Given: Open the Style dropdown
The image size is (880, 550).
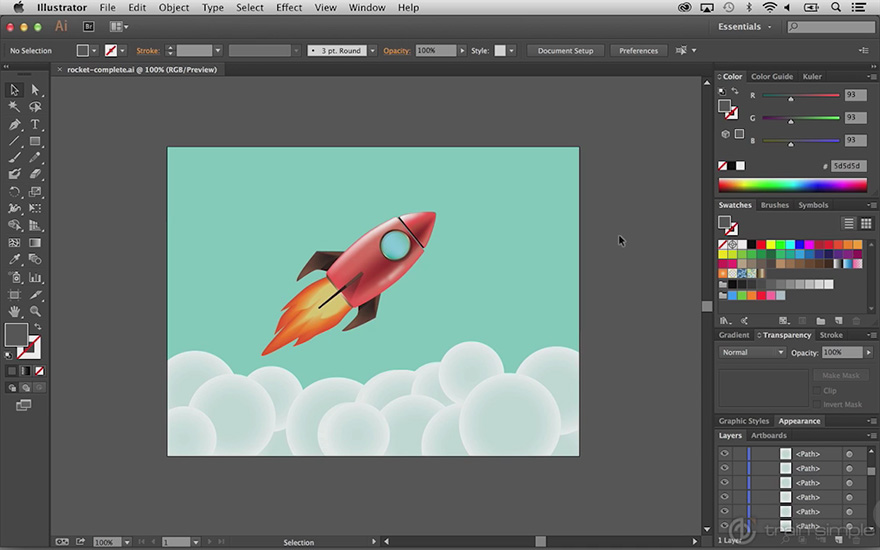Looking at the screenshot, I should coord(511,51).
